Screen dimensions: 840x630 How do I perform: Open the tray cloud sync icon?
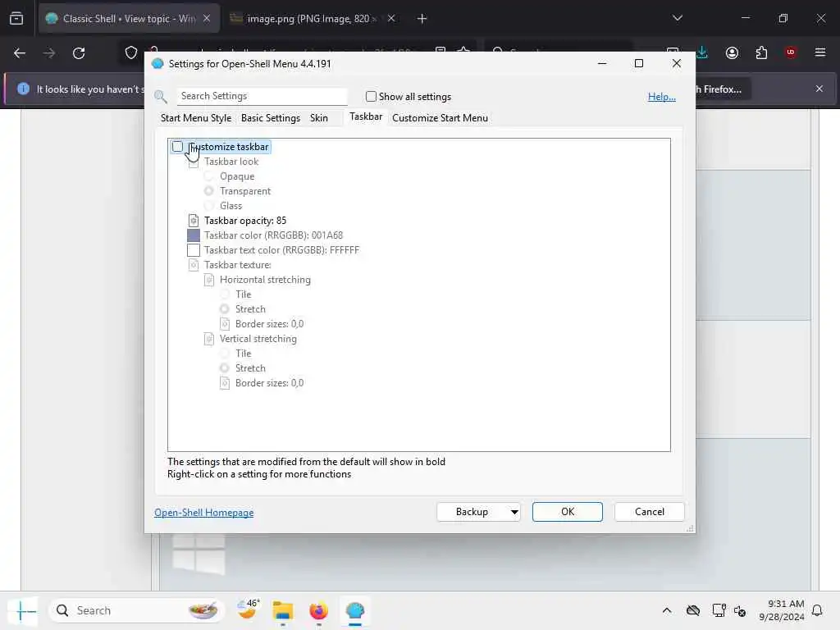(692, 610)
